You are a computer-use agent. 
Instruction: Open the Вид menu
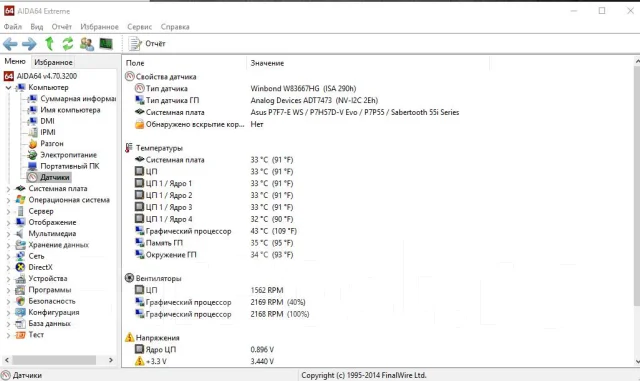pos(36,27)
